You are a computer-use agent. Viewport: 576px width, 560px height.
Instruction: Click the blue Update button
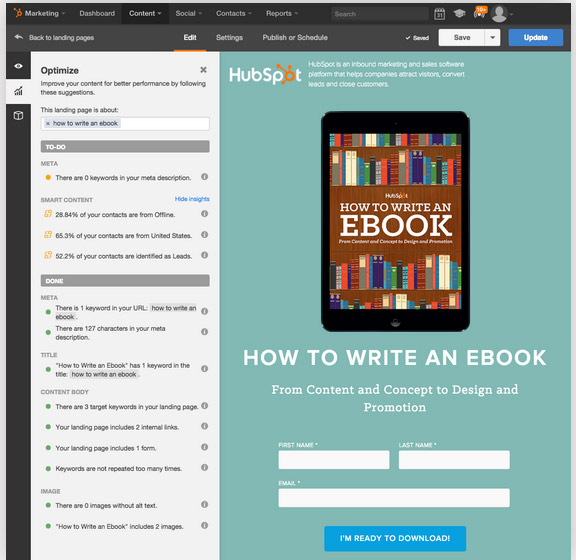(x=536, y=37)
